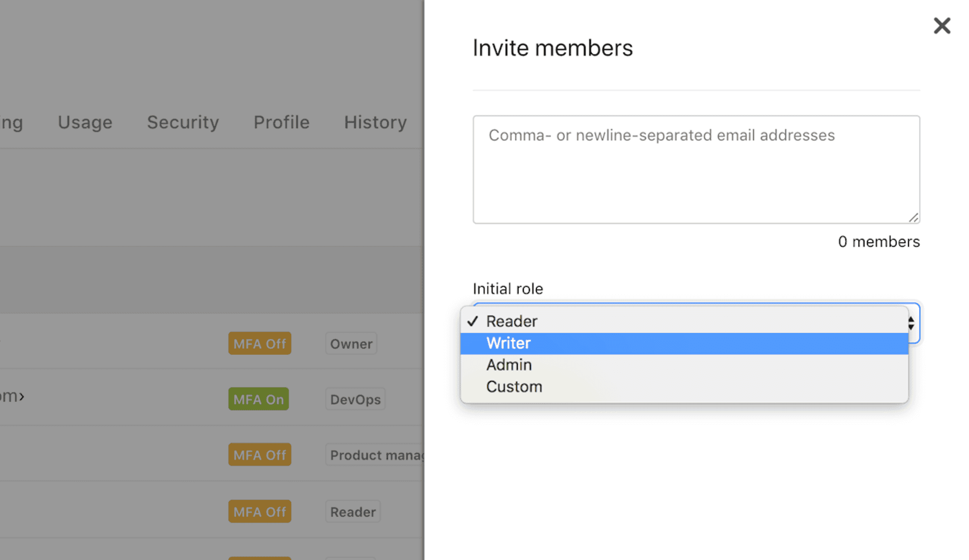Click the Initial role stepper arrows
969x560 pixels.
point(911,323)
